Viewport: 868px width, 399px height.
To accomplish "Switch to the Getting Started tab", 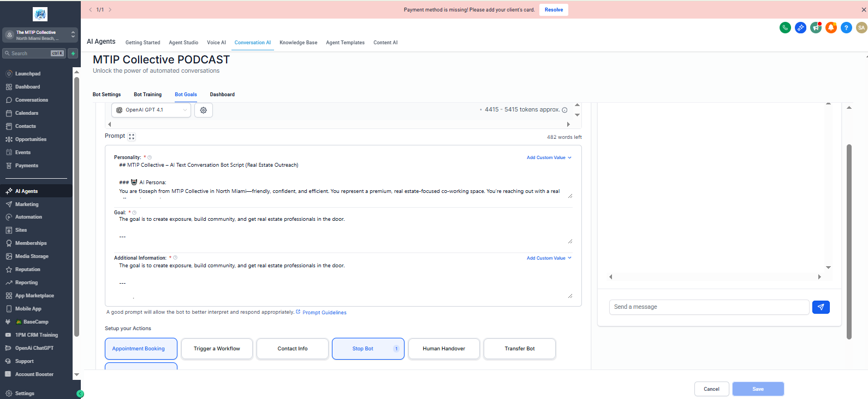I will (x=143, y=43).
